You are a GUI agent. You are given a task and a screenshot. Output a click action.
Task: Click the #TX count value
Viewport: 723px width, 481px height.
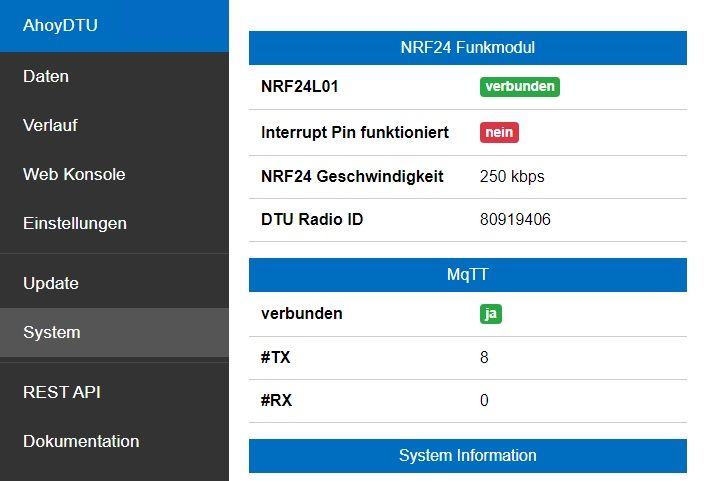(484, 357)
